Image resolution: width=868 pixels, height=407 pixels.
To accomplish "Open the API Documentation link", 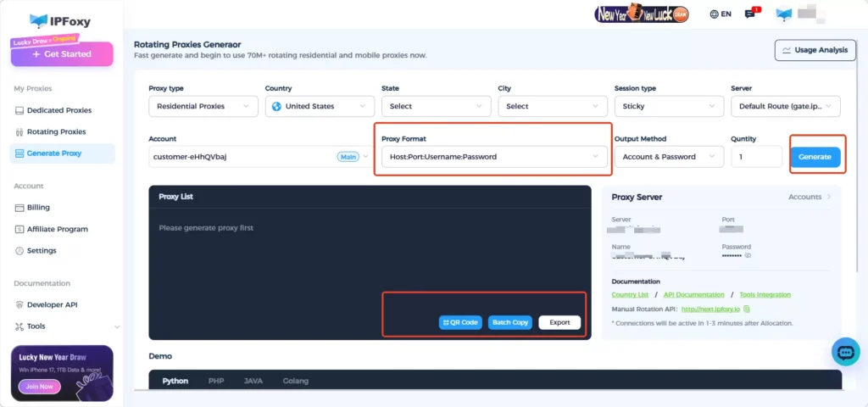I will click(693, 294).
